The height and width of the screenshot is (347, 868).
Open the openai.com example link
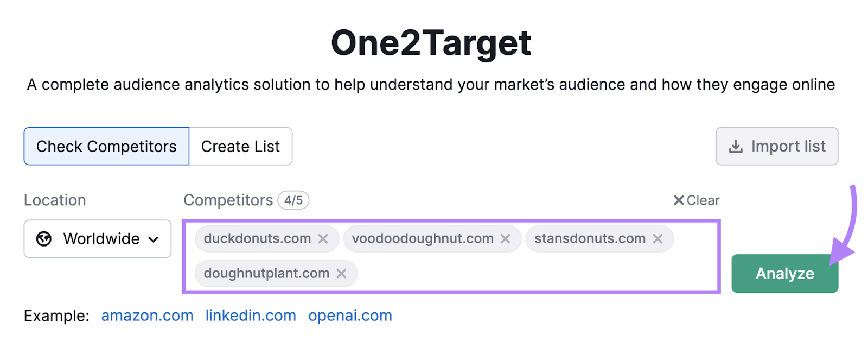[x=350, y=316]
